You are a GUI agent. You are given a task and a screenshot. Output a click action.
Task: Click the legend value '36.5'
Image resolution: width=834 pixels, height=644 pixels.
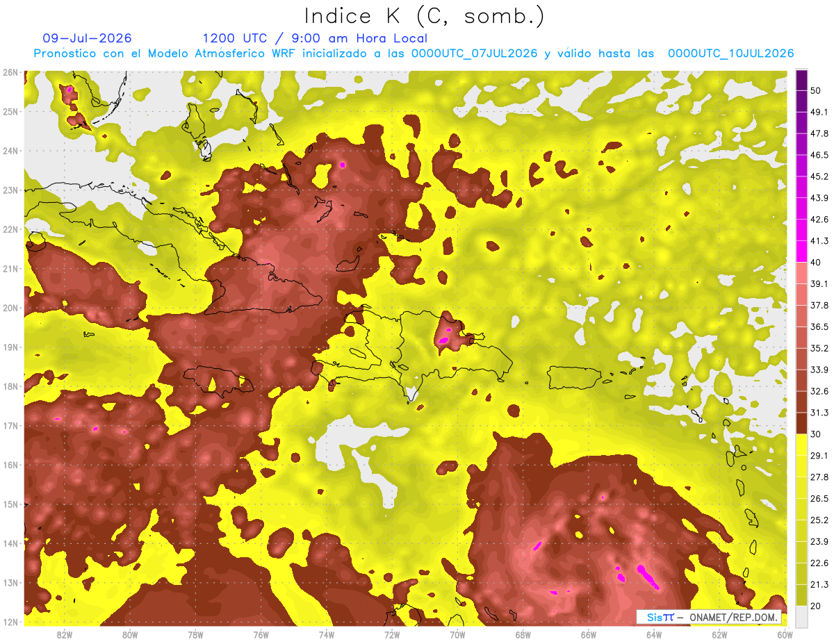819,327
